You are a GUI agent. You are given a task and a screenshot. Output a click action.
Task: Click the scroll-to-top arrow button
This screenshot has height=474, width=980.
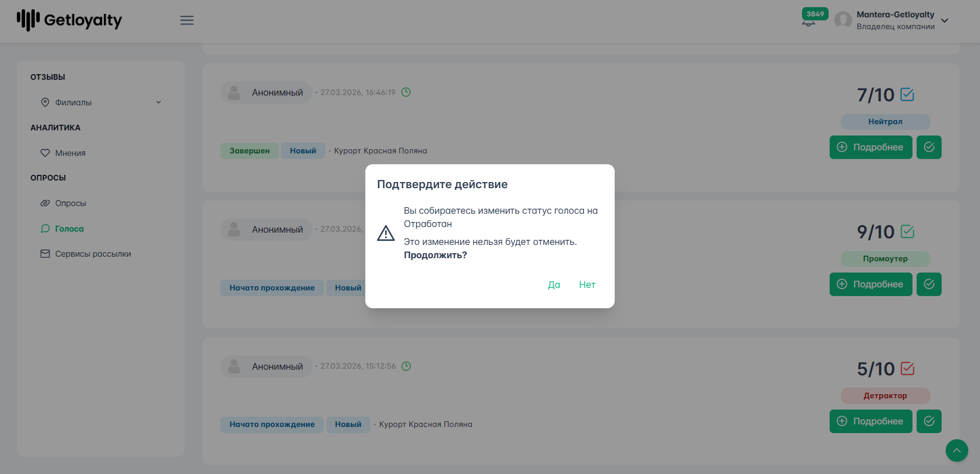coord(956,450)
